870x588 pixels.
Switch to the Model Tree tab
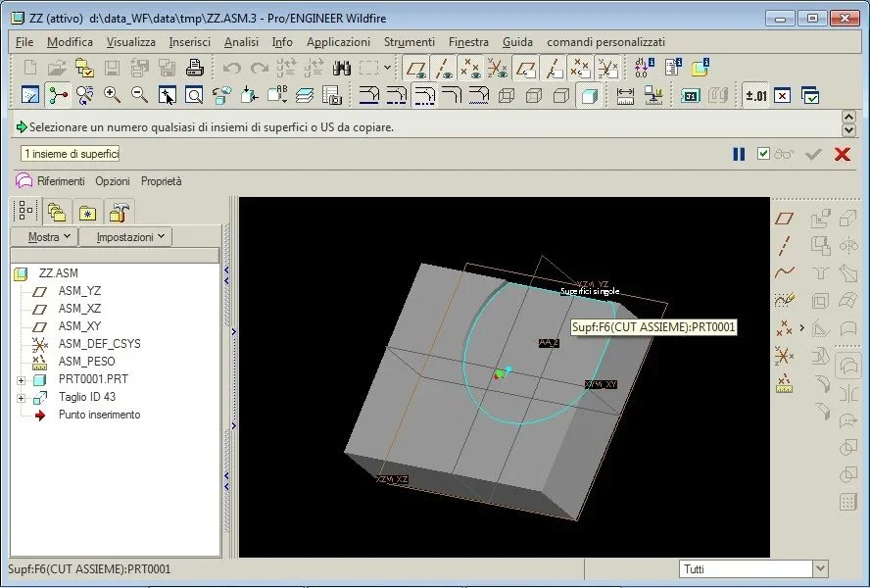[25, 211]
